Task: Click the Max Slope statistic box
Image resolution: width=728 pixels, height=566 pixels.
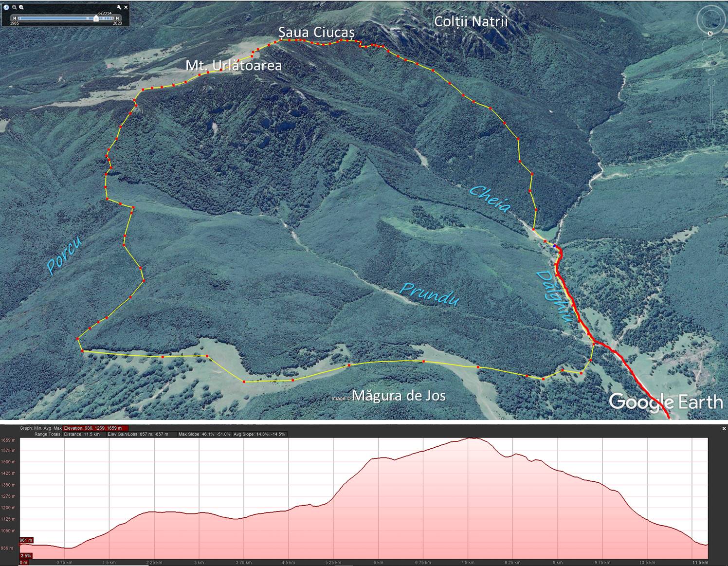Action: tap(204, 434)
